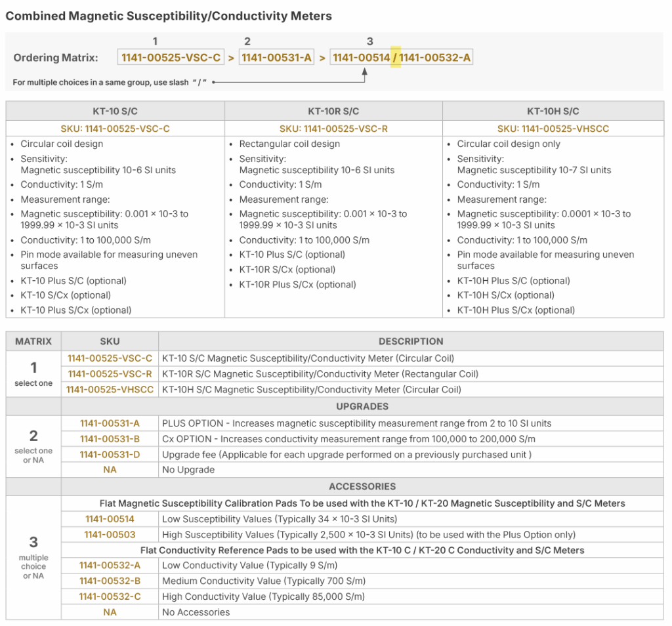Click SKU cell '1141-00532-A' in the accessories rows
The width and height of the screenshot is (672, 626).
pyautogui.click(x=110, y=565)
